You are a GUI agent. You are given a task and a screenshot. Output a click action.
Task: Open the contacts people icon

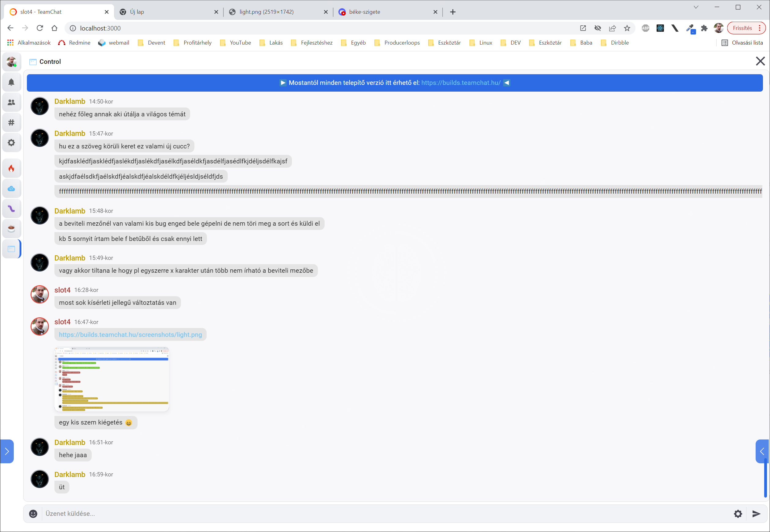[x=11, y=102]
